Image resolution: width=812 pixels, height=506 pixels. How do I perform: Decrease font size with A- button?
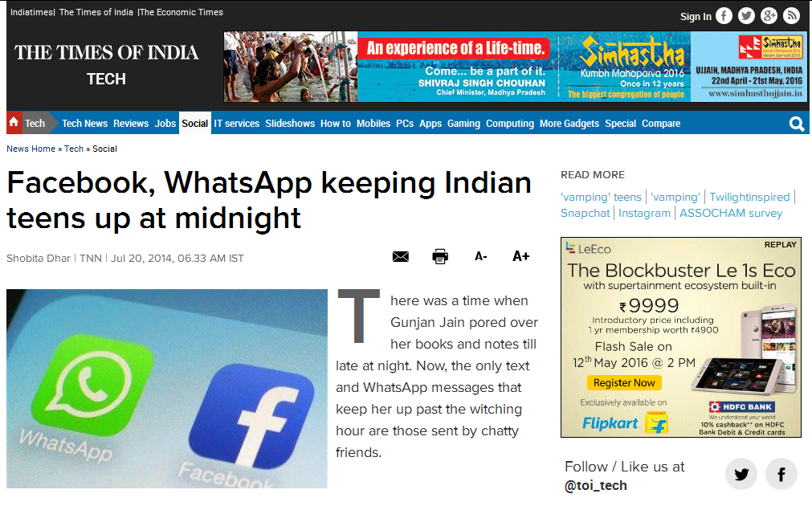[480, 256]
